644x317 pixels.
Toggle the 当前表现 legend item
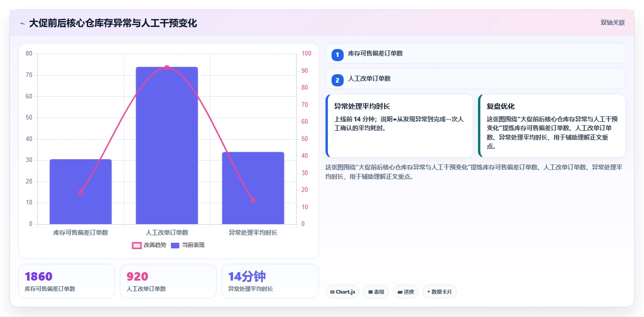point(187,245)
